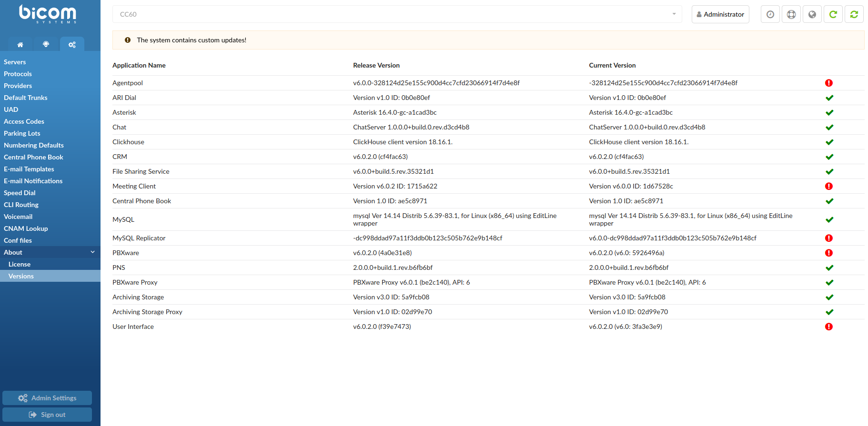Click the green checkmark for MySQL row

[829, 219]
